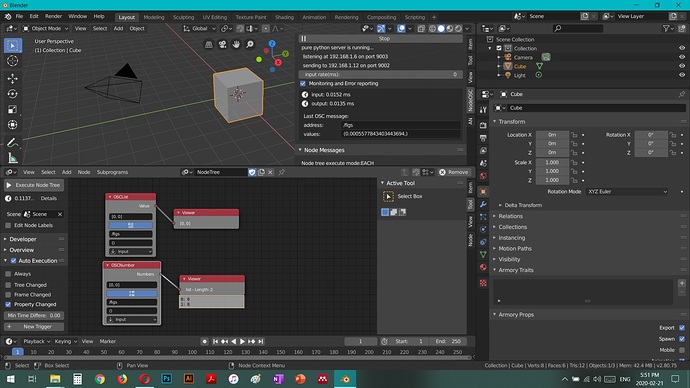Click Execute Node Tree button
The width and height of the screenshot is (690, 388).
click(34, 185)
